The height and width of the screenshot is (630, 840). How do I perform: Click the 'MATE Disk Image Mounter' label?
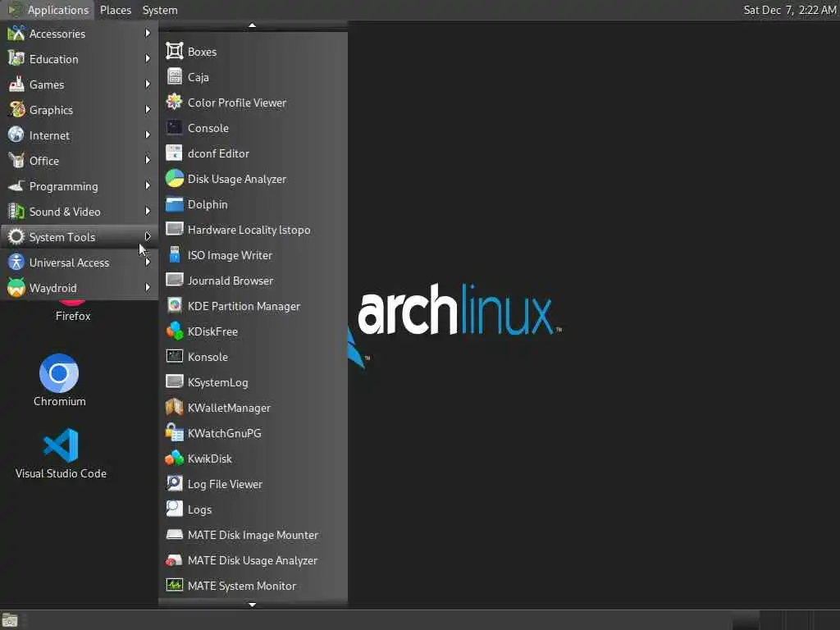click(x=253, y=535)
